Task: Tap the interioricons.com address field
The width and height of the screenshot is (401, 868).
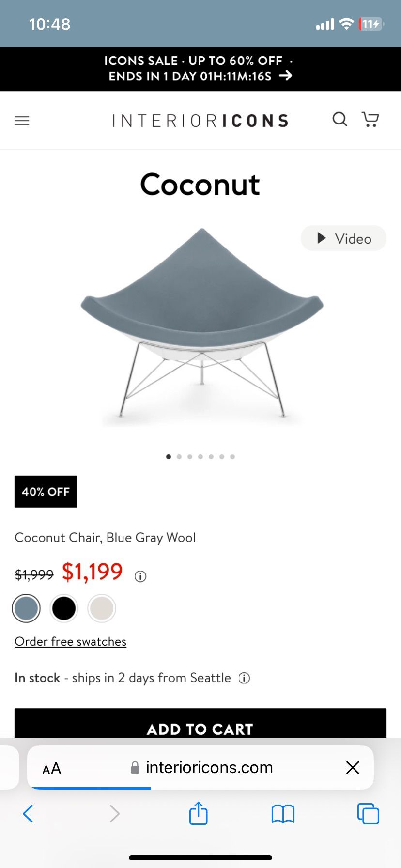Action: tap(208, 768)
